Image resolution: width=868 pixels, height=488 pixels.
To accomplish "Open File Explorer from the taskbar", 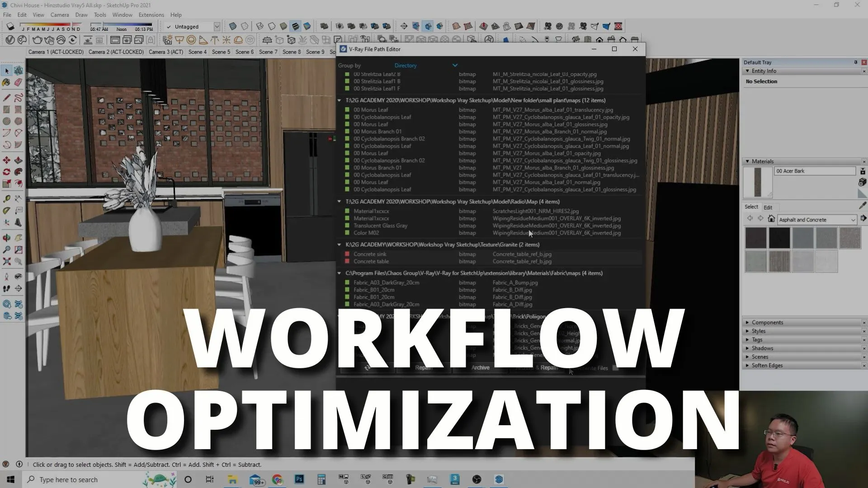I will 232,479.
